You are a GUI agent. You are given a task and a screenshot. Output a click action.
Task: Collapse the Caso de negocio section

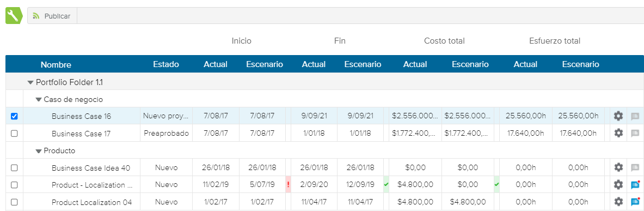[39, 100]
